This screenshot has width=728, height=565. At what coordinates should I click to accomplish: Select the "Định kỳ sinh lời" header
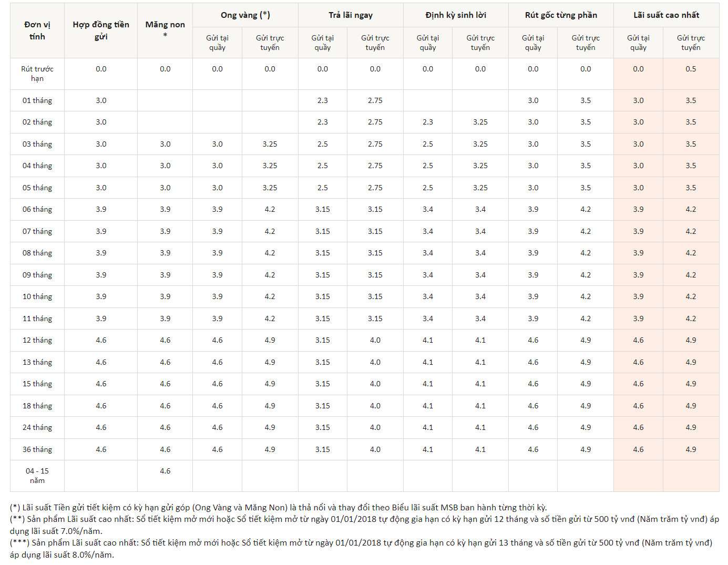click(x=456, y=15)
